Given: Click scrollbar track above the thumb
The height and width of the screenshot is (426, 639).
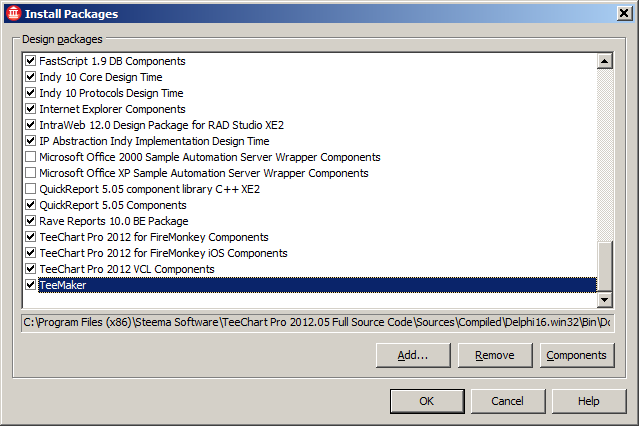Looking at the screenshot, I should [605, 155].
